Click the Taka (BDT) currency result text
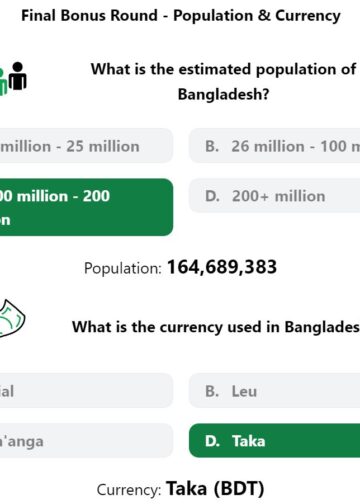Screen dimensions: 360x504 point(215,489)
